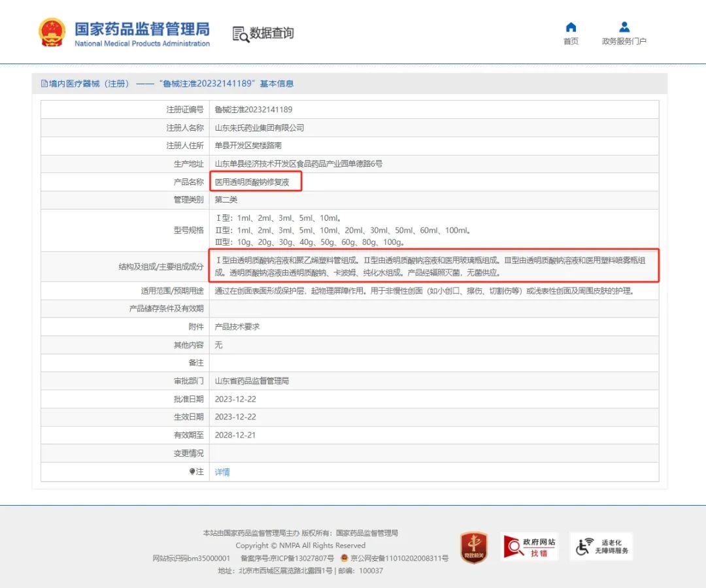Image resolution: width=706 pixels, height=588 pixels.
Task: Open the 政务服务门户 person icon
Action: (x=624, y=27)
